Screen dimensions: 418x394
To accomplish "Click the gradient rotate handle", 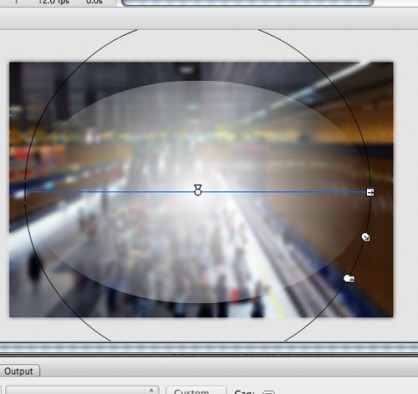I will (349, 278).
